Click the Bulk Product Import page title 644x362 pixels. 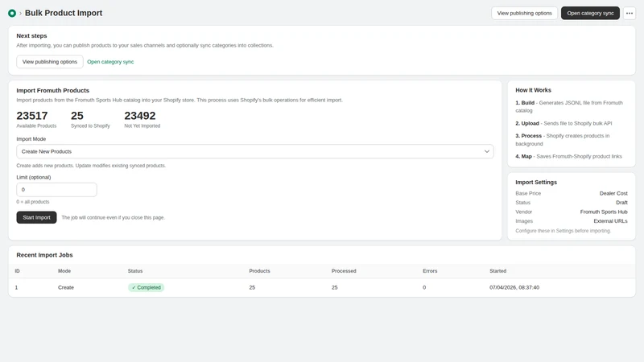coord(64,13)
